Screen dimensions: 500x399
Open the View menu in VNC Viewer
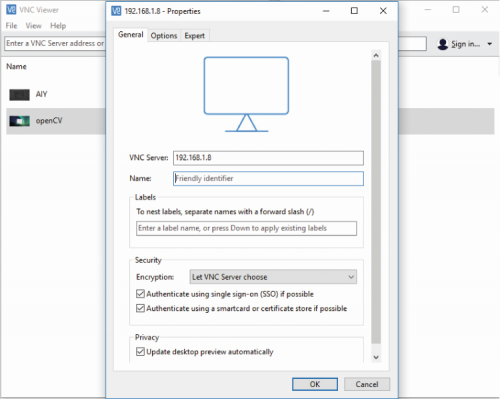33,26
